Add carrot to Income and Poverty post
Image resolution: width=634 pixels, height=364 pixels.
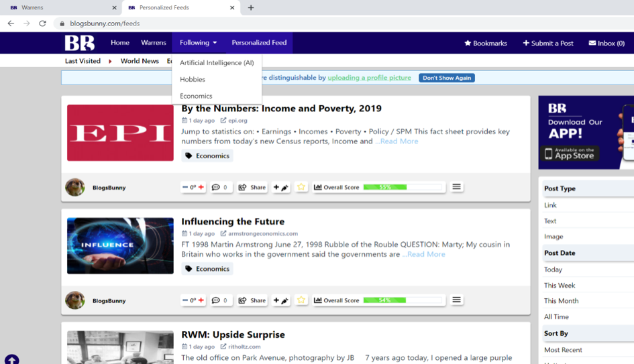(280, 187)
